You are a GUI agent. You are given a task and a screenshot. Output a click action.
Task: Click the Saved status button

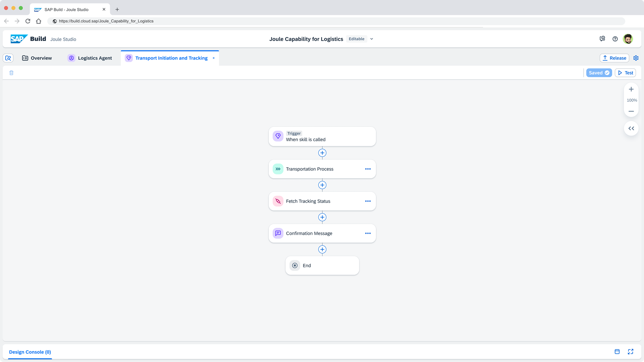pyautogui.click(x=599, y=73)
